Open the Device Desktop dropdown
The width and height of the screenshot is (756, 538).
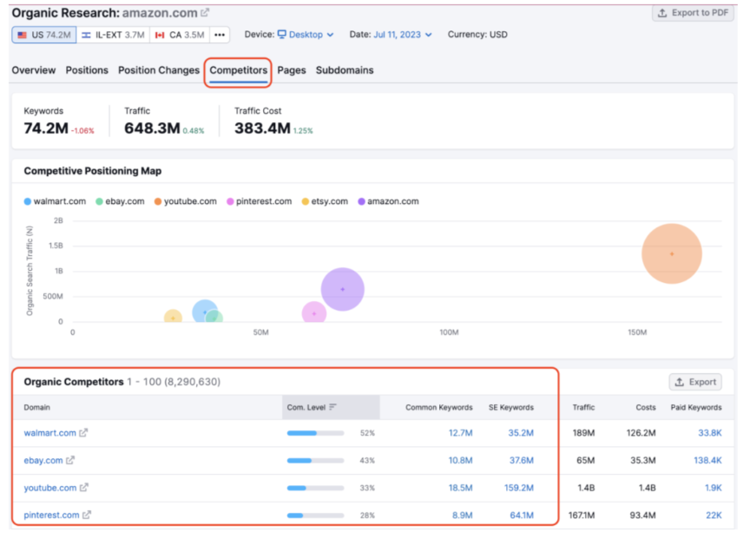pyautogui.click(x=306, y=35)
